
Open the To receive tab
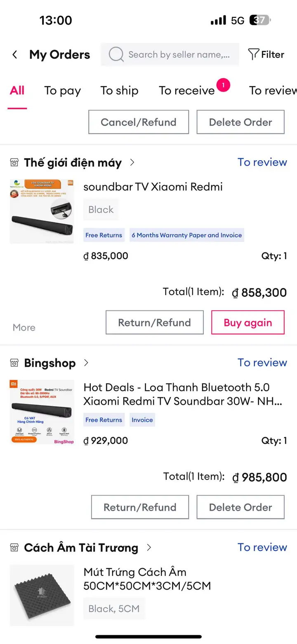[x=187, y=91]
